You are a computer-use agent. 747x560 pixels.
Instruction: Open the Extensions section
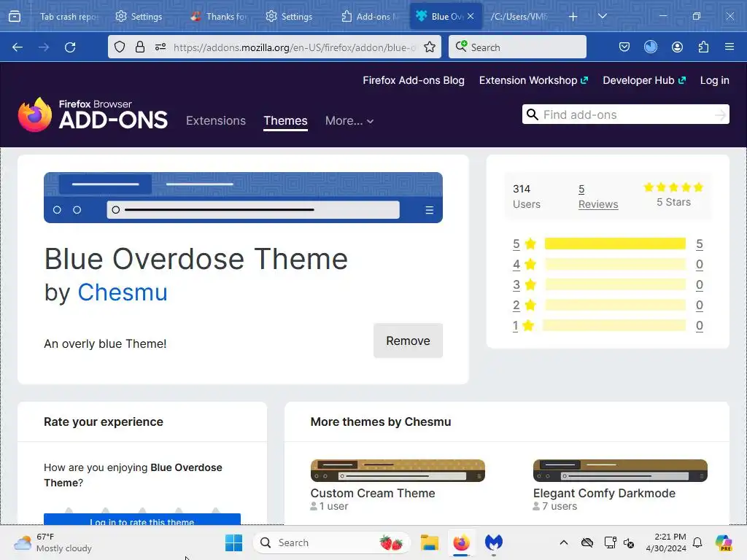216,121
